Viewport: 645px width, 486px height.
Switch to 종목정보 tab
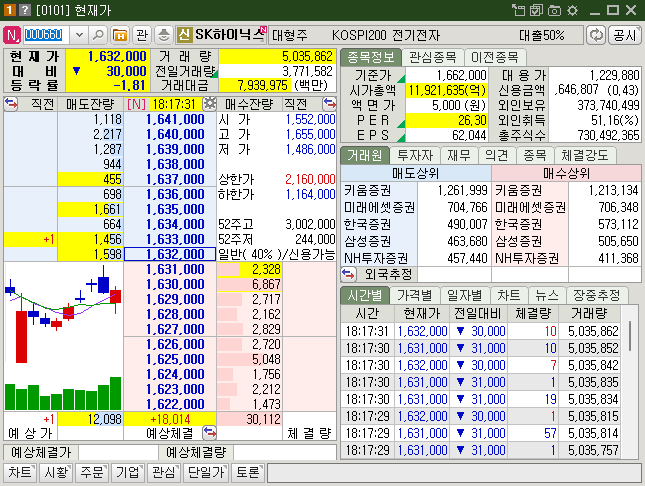tap(371, 57)
